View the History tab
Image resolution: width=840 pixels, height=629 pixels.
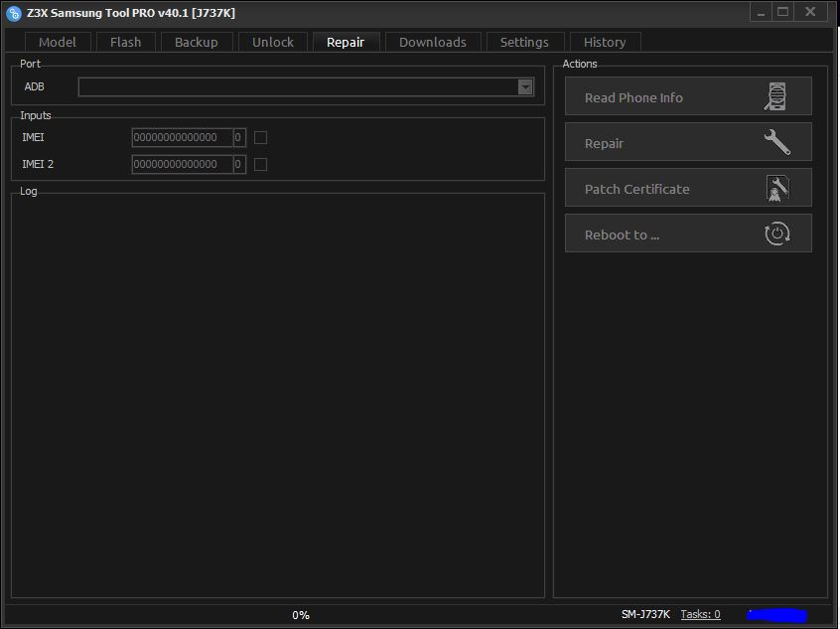point(605,42)
